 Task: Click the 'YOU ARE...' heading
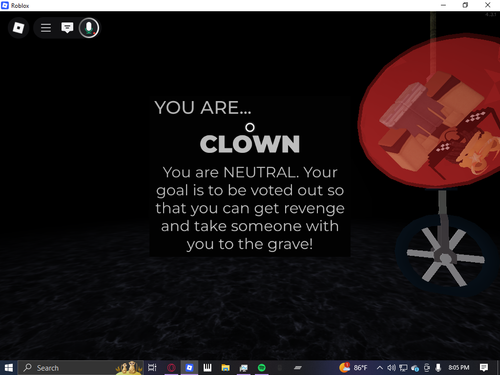(x=203, y=108)
